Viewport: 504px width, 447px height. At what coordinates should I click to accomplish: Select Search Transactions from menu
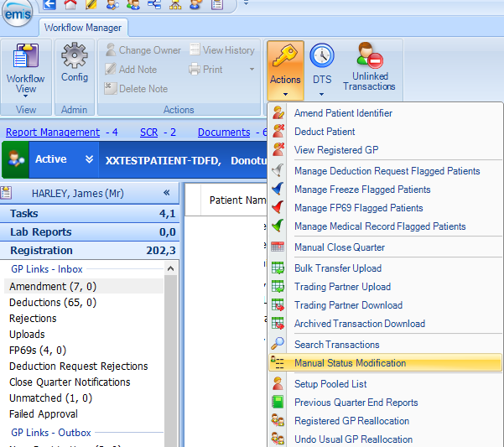[x=336, y=345]
